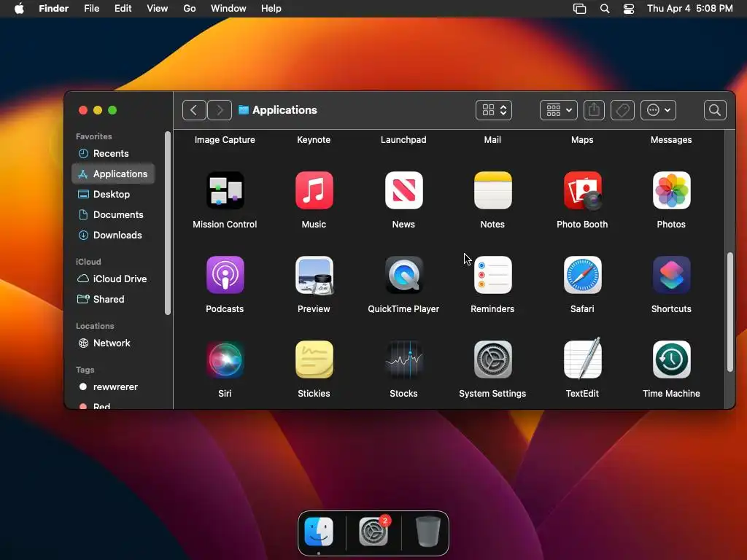Open the Mission Control app icon

225,190
